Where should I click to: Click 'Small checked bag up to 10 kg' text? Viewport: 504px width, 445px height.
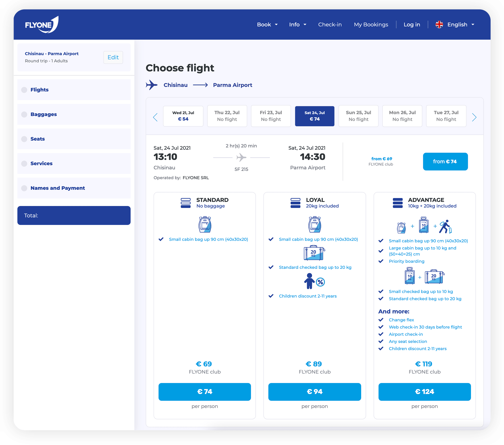click(421, 291)
